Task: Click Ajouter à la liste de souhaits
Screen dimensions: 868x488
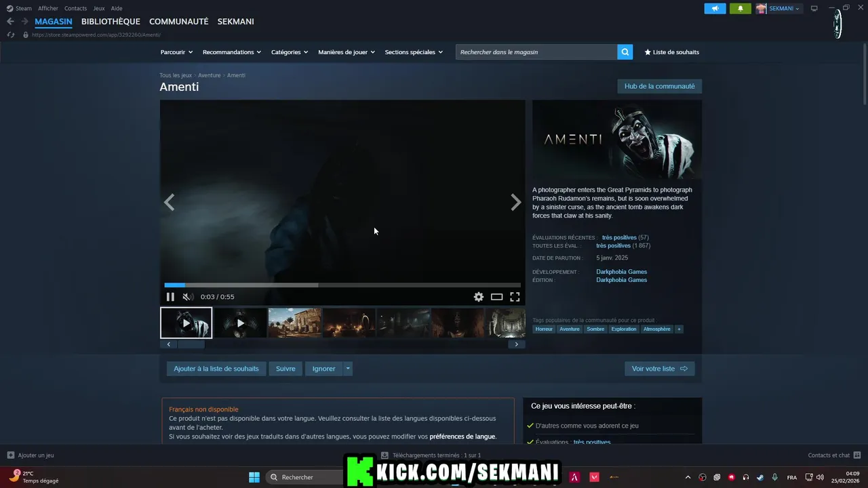Action: click(x=216, y=369)
